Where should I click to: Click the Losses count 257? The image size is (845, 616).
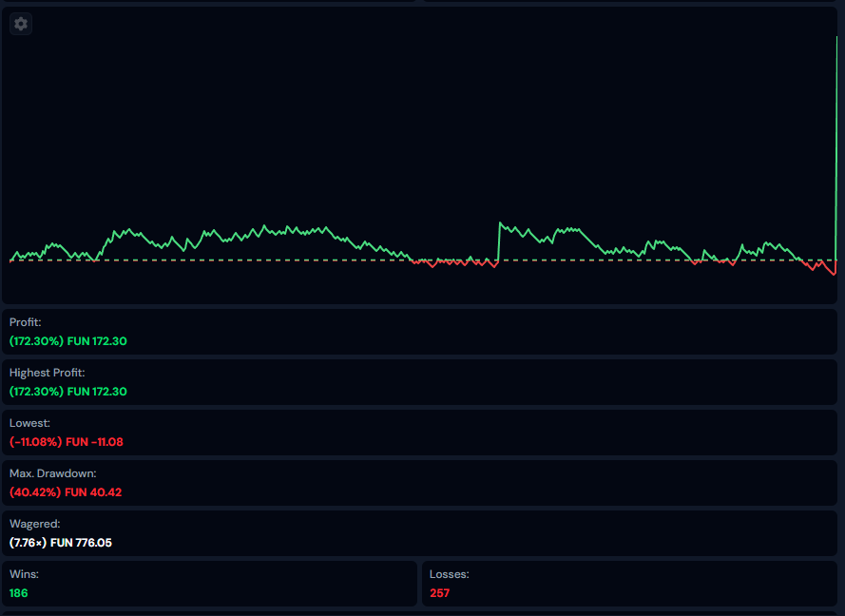point(439,592)
